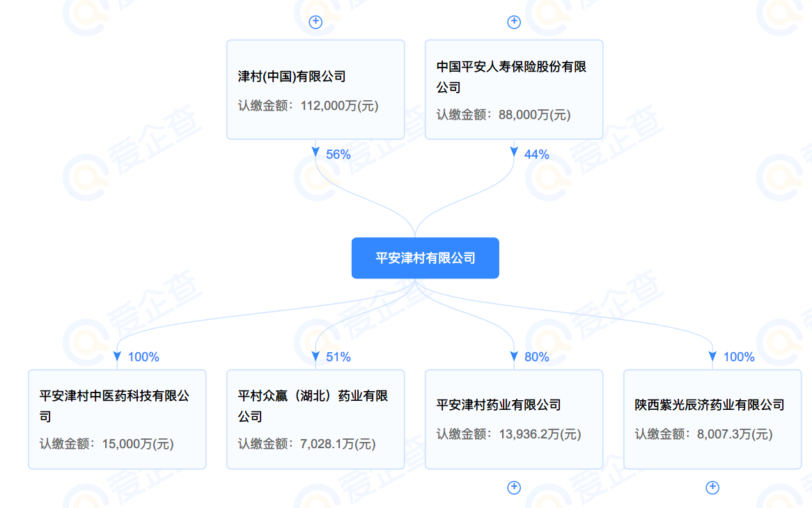Click the 44% shareholding label
812x508 pixels.
tap(536, 154)
